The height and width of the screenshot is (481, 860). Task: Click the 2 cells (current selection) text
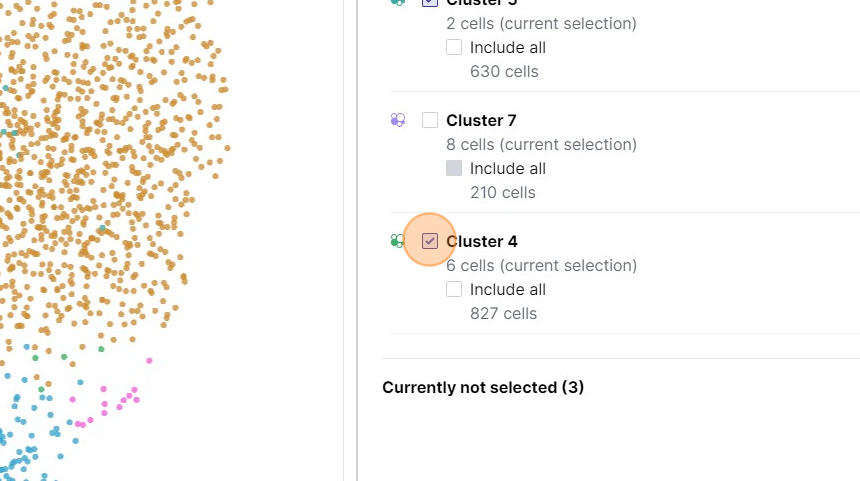541,23
